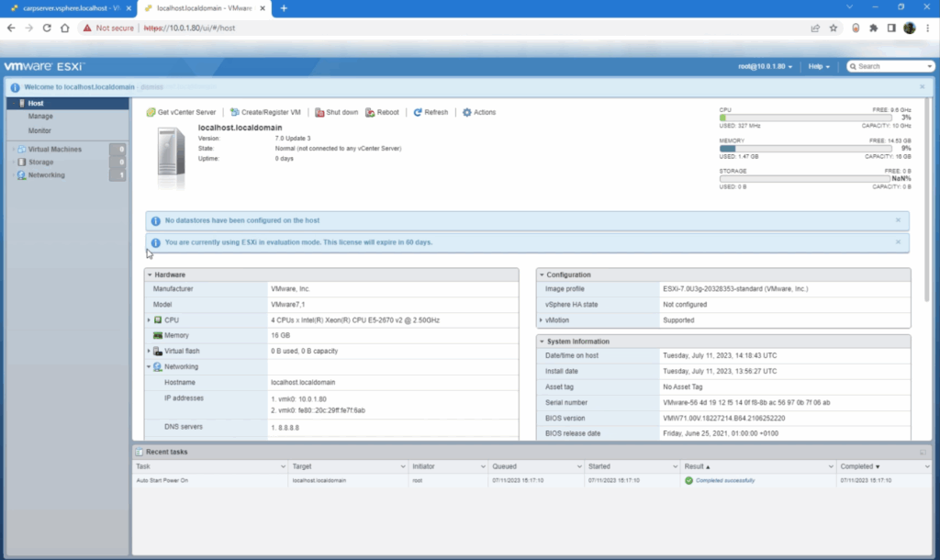Click the Networking icon in Hardware panel

click(x=158, y=366)
